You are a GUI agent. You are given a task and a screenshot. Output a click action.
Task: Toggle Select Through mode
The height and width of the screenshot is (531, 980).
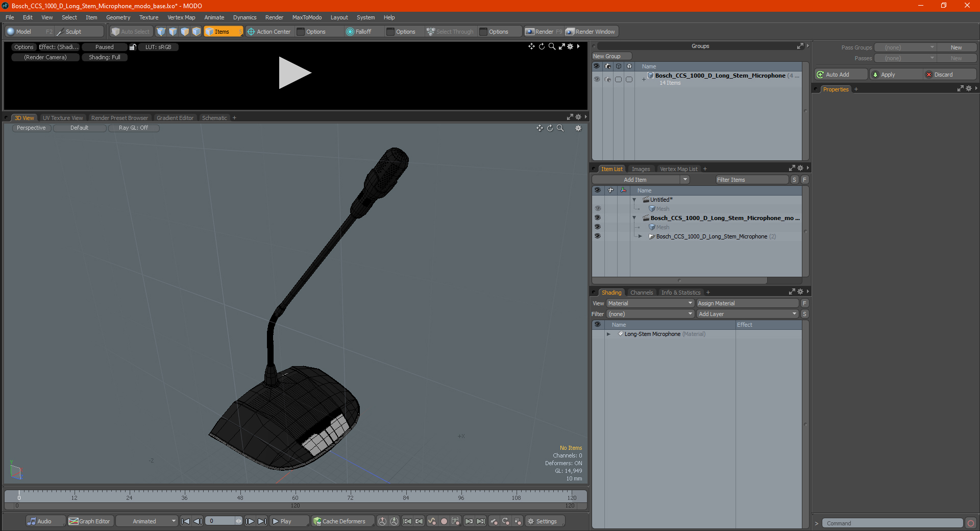[450, 32]
